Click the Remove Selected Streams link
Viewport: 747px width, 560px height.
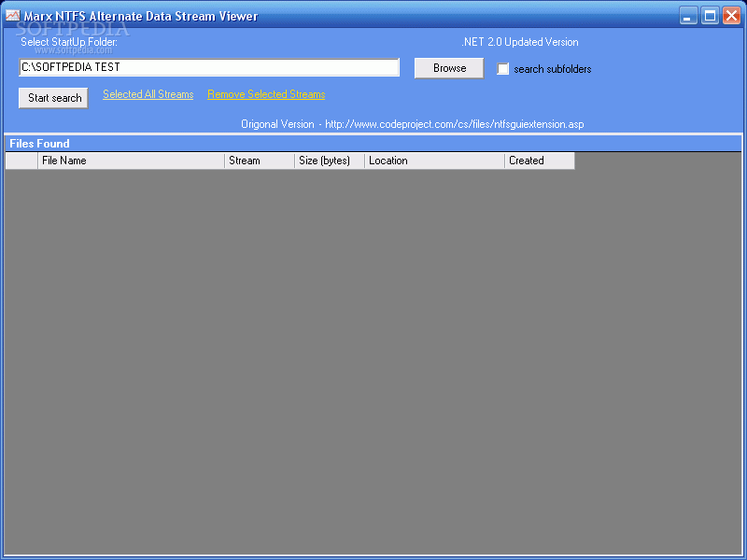266,94
